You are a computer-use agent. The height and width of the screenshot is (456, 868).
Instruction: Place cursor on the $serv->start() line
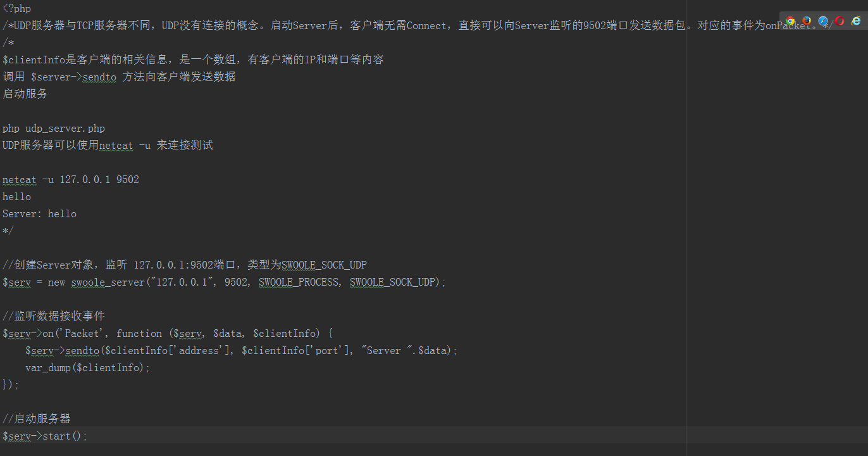(45, 436)
